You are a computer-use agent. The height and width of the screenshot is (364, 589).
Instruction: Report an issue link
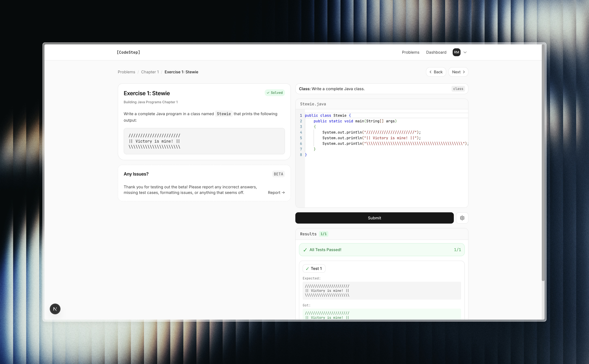pyautogui.click(x=276, y=193)
